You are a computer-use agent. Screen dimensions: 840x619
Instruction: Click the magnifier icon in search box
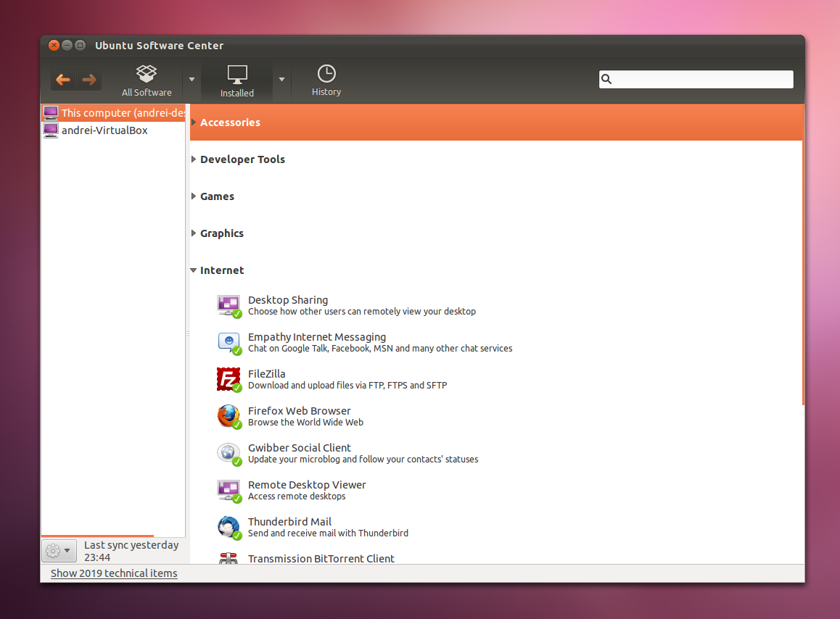606,79
